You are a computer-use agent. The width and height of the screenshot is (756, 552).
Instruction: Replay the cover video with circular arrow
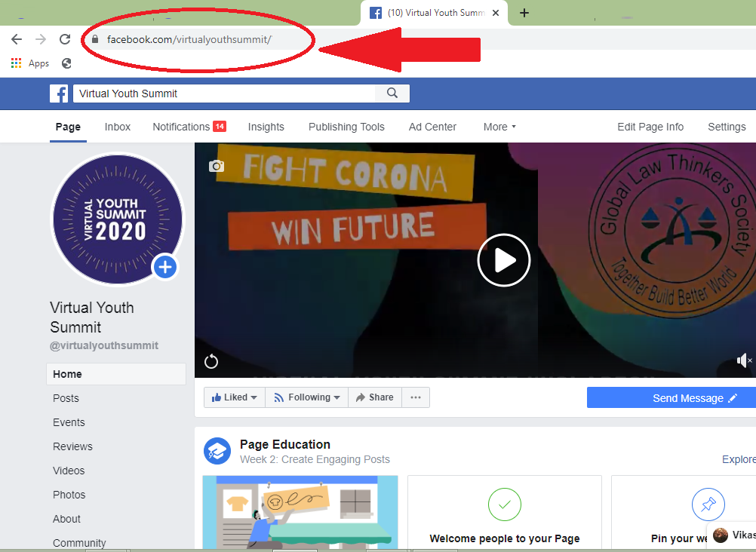[x=211, y=361]
